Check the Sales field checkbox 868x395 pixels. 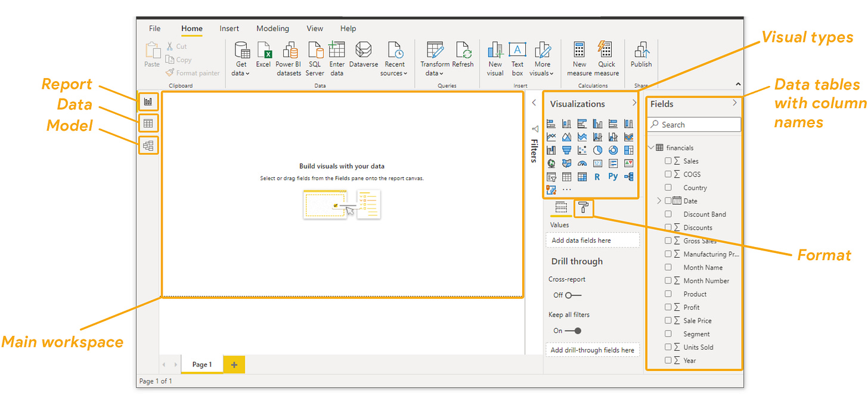pyautogui.click(x=668, y=161)
